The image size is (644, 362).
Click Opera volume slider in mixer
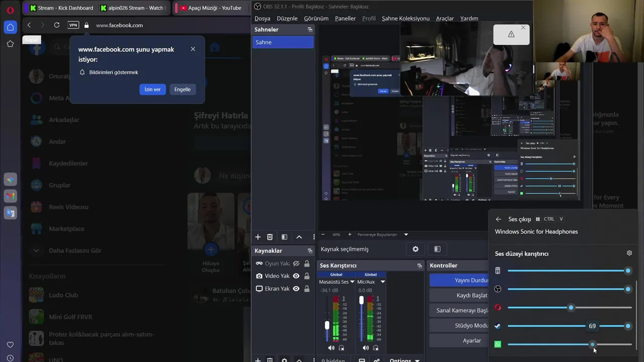pyautogui.click(x=571, y=307)
